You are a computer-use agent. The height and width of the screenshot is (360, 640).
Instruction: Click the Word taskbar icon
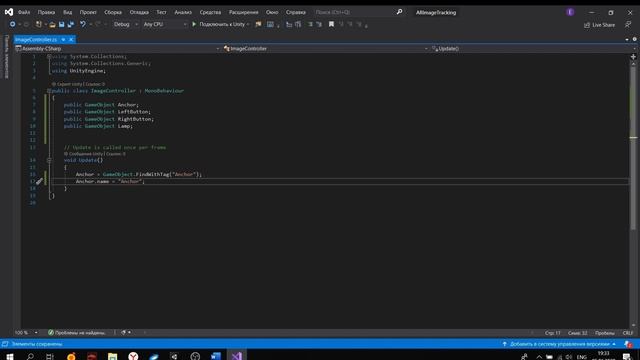[216, 356]
